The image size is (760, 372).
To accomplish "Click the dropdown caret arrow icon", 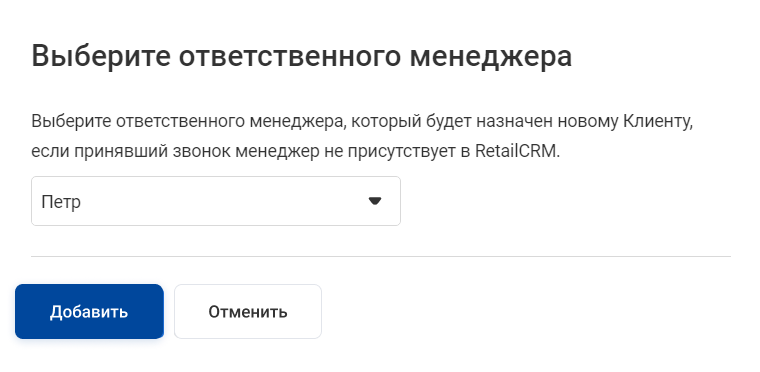I will [375, 201].
